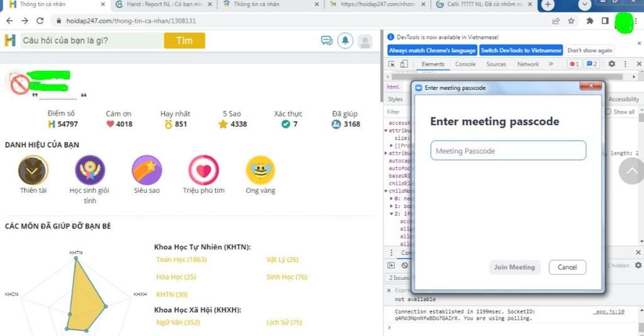Click the DevTools horizontal breadcrumb scrollbar
The height and width of the screenshot is (336, 644).
508,77
